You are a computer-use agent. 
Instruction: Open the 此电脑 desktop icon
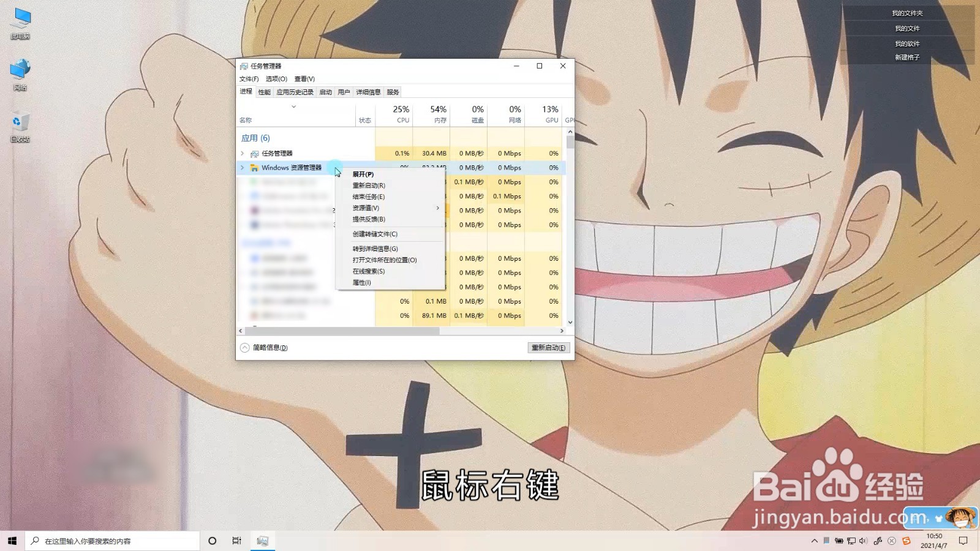point(20,24)
